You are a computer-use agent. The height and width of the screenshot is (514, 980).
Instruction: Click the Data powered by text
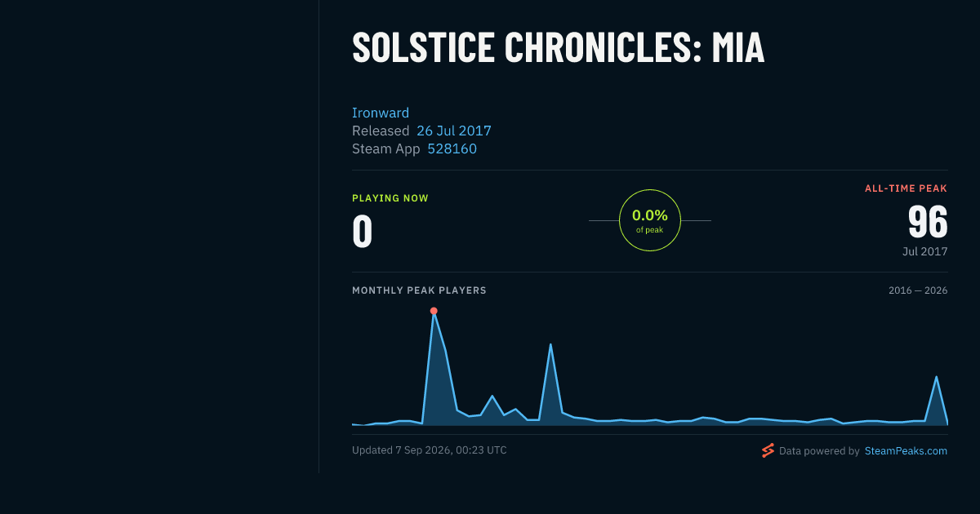point(819,450)
